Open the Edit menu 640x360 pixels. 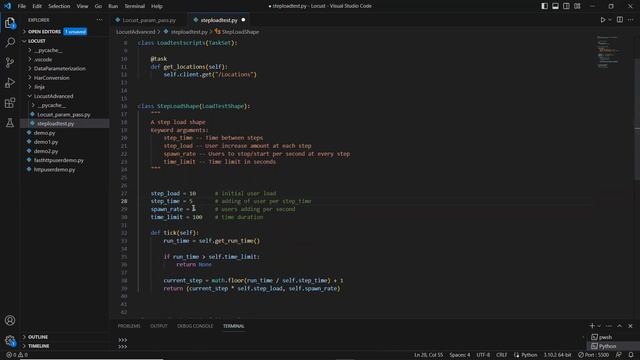tap(37, 6)
